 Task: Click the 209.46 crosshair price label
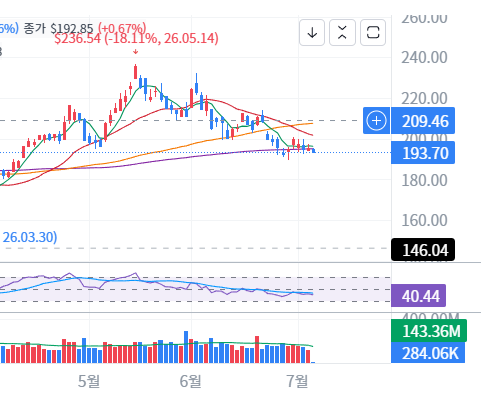click(x=423, y=121)
